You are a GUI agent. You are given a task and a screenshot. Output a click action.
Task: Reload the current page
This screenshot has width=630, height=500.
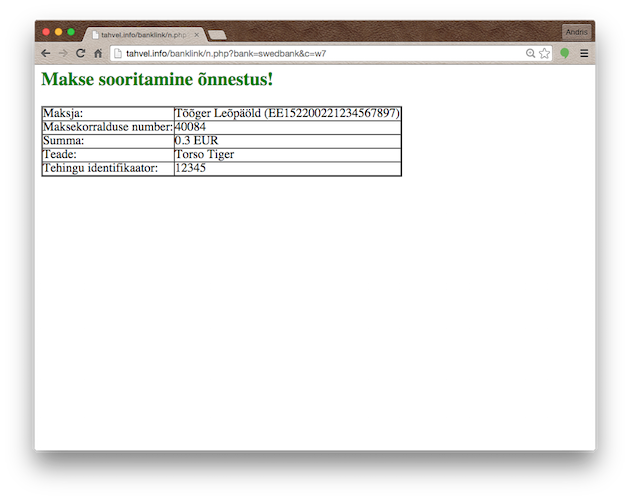(80, 53)
